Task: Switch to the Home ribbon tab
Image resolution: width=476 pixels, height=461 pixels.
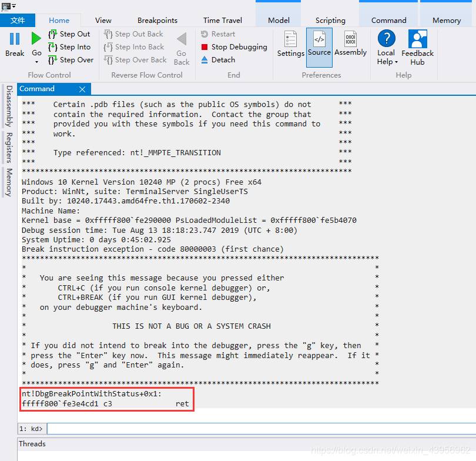Action: point(59,21)
